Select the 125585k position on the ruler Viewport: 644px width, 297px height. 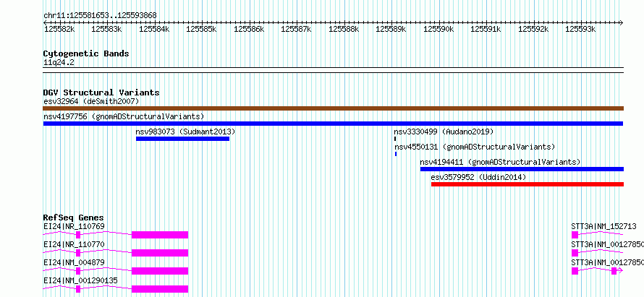point(201,29)
